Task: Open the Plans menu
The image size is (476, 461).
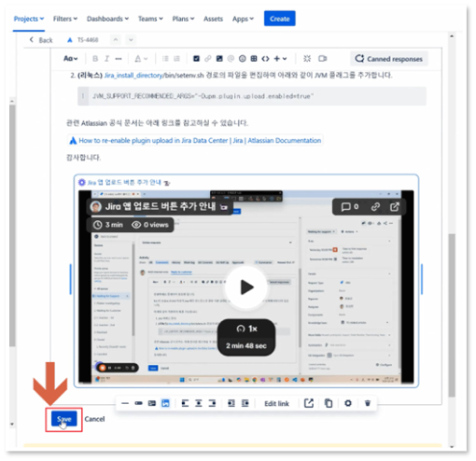Action: [x=183, y=19]
